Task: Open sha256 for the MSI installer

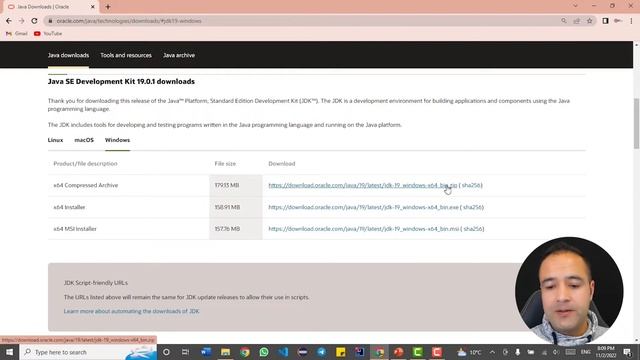Action: pos(473,229)
